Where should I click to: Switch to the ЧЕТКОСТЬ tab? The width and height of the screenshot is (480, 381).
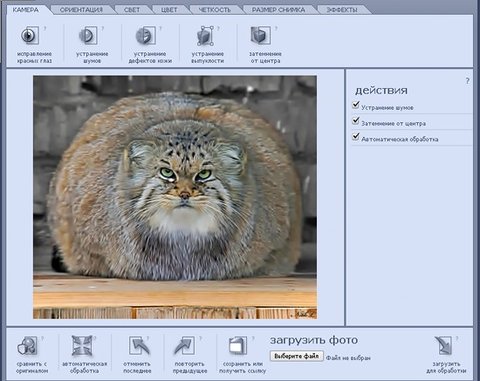[x=214, y=10]
